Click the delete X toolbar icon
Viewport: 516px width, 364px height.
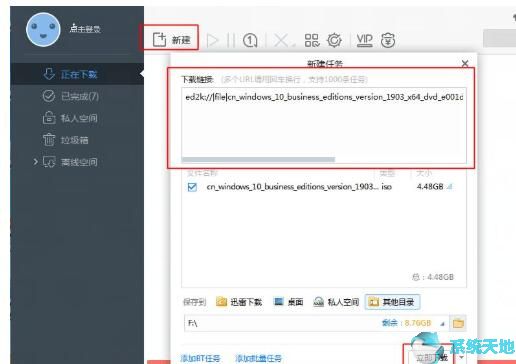click(x=282, y=41)
